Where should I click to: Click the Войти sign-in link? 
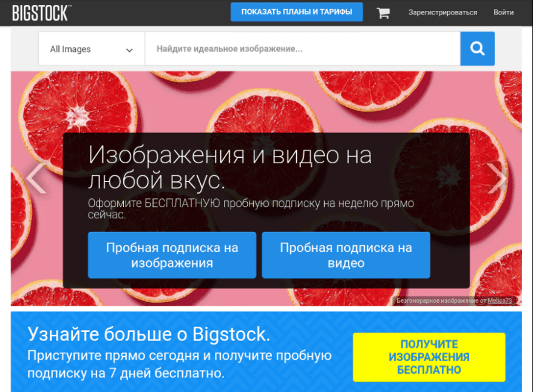(503, 12)
